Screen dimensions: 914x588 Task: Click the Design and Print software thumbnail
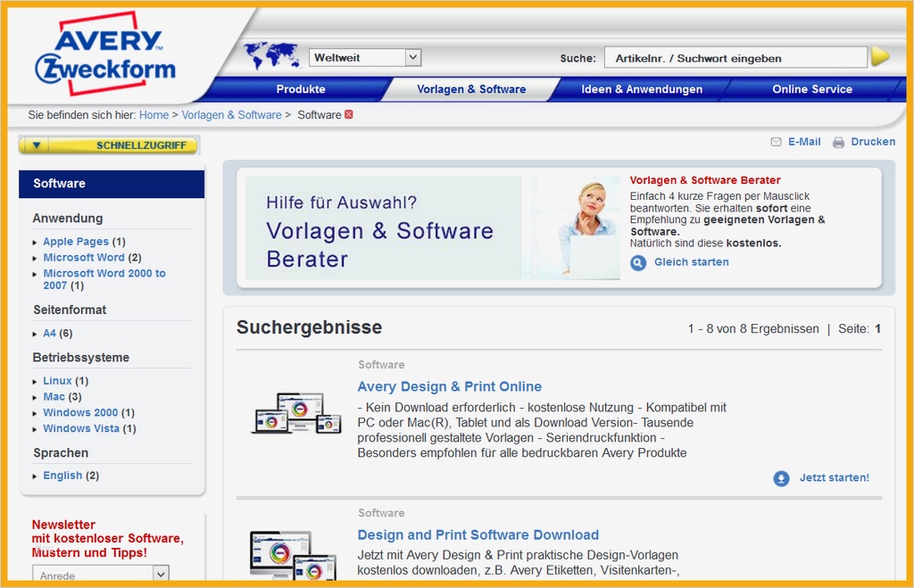coord(295,558)
